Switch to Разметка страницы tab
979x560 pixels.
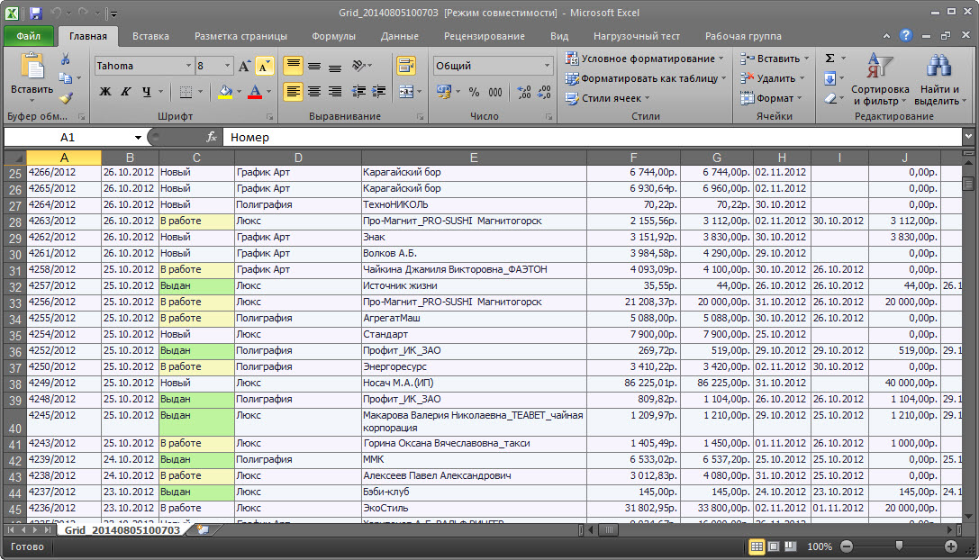[241, 36]
